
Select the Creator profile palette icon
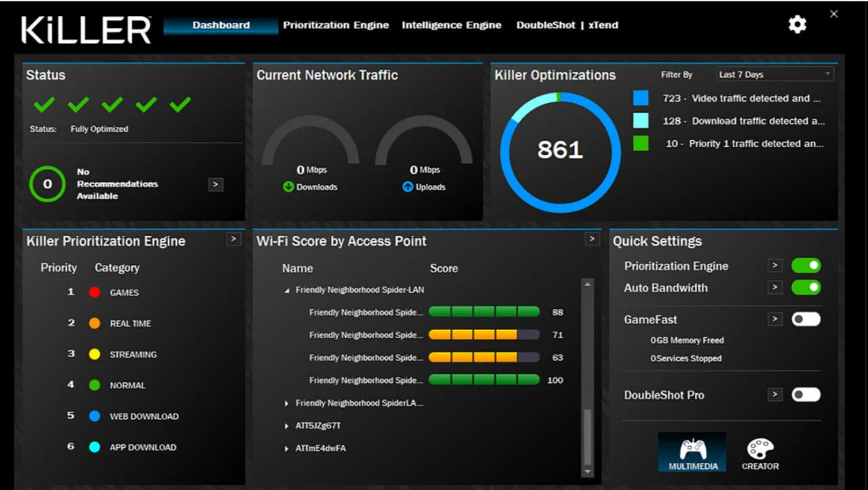point(759,449)
